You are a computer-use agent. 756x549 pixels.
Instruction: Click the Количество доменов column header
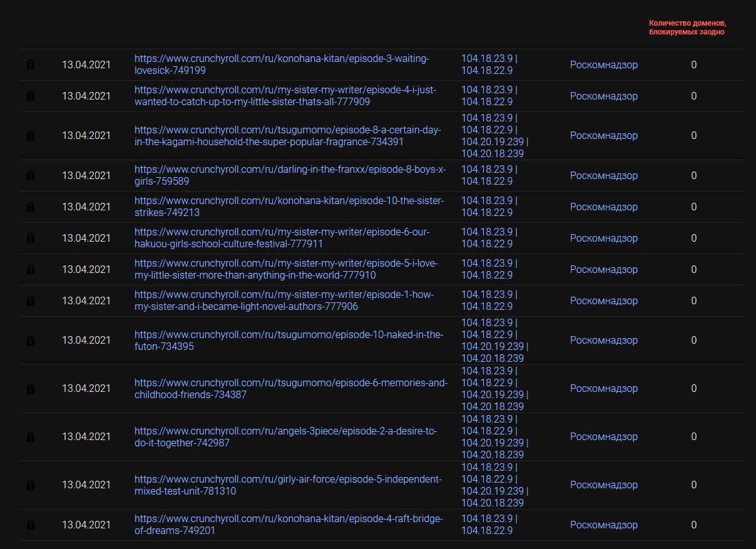pyautogui.click(x=688, y=28)
